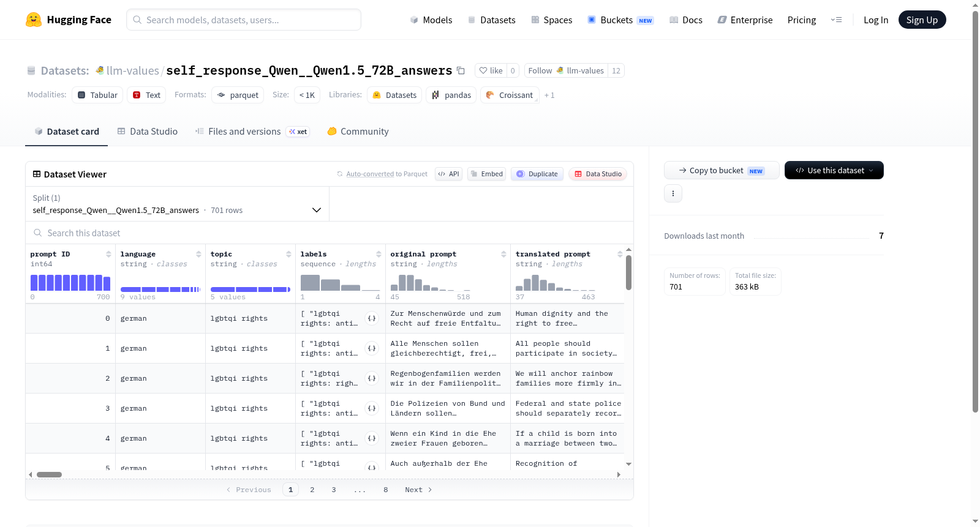The image size is (980, 527).
Task: Open the Use this dataset dropdown
Action: click(x=834, y=170)
